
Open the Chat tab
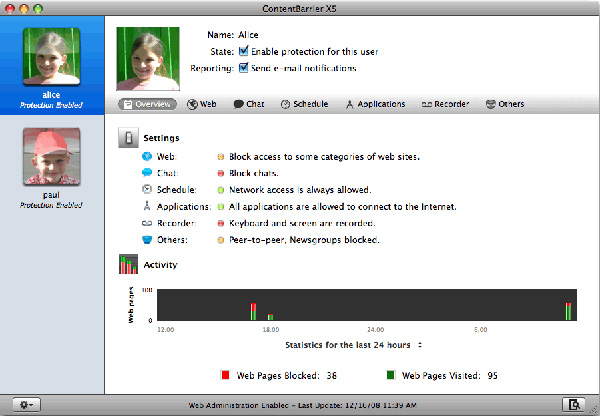point(249,104)
